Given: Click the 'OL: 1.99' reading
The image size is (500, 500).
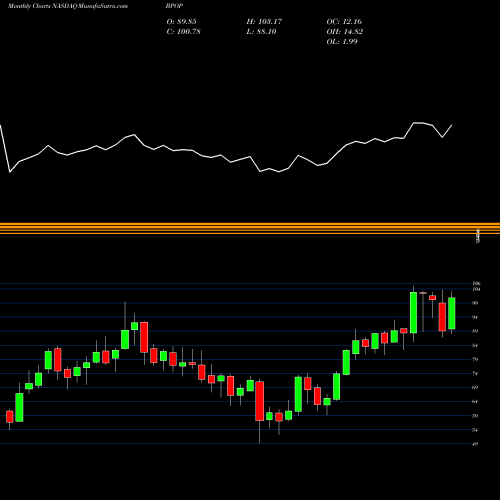Looking at the screenshot, I should [342, 42].
